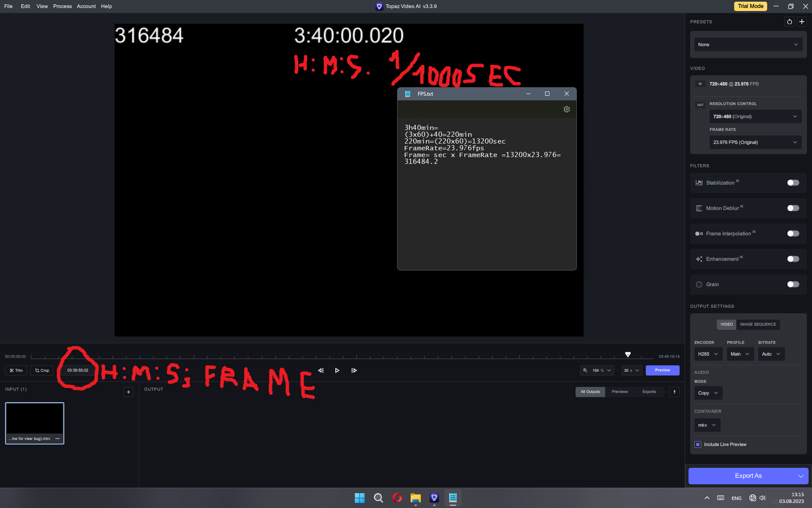Click the ENG language indicator in tray
The image size is (812, 508).
tap(737, 498)
